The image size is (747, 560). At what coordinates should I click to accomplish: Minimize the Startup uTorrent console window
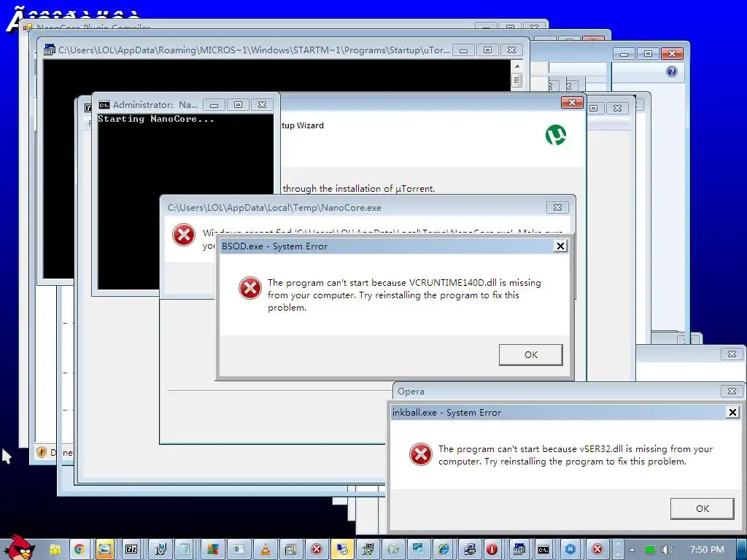[463, 50]
